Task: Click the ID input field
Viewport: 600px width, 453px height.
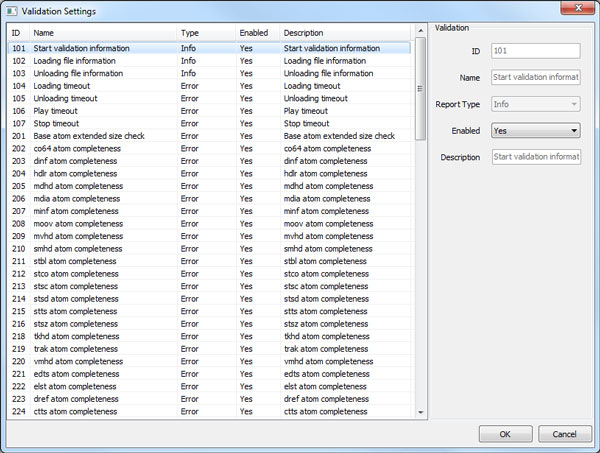Action: [536, 50]
